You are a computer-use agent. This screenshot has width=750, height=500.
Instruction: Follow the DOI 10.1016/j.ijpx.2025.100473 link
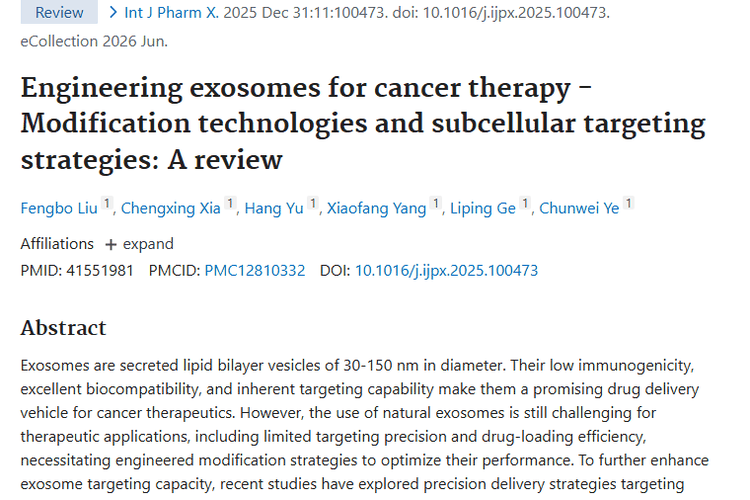pyautogui.click(x=446, y=270)
